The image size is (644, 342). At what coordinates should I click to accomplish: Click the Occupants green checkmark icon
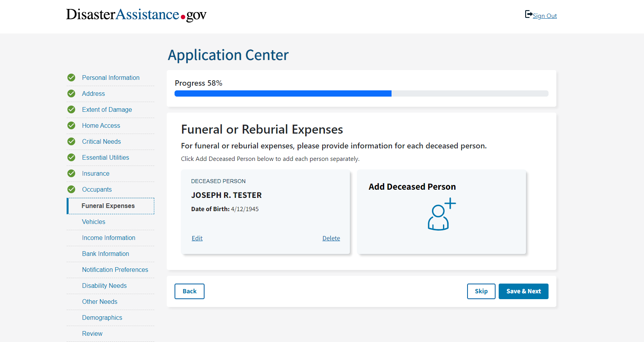[x=71, y=189]
